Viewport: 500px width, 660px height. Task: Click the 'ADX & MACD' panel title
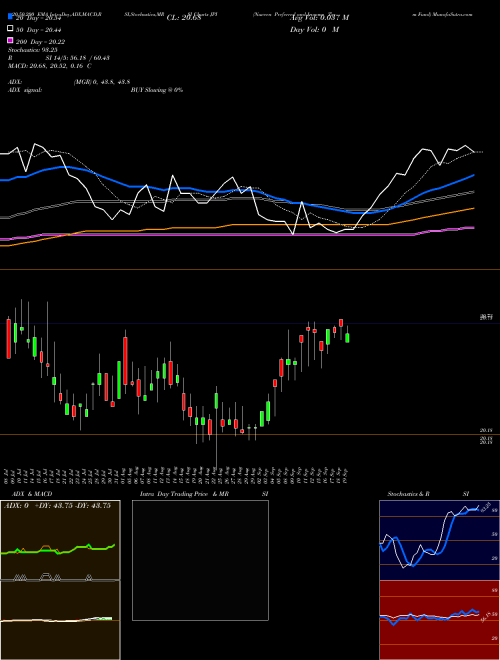(x=32, y=494)
